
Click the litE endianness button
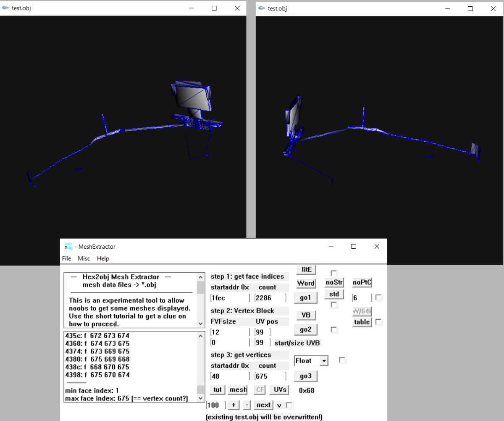pyautogui.click(x=306, y=269)
